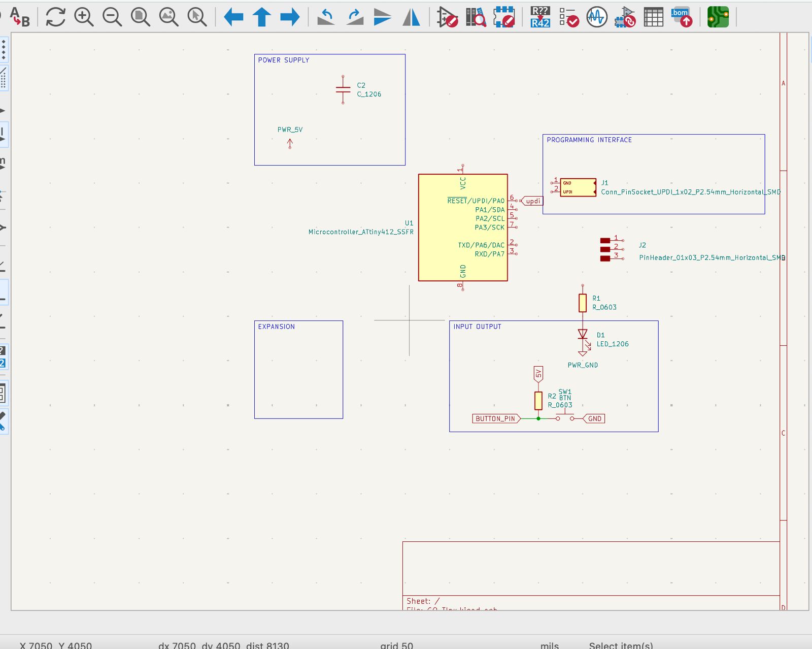Screen dimensions: 812x649
Task: Open the Symbol Editor
Action: coord(447,17)
